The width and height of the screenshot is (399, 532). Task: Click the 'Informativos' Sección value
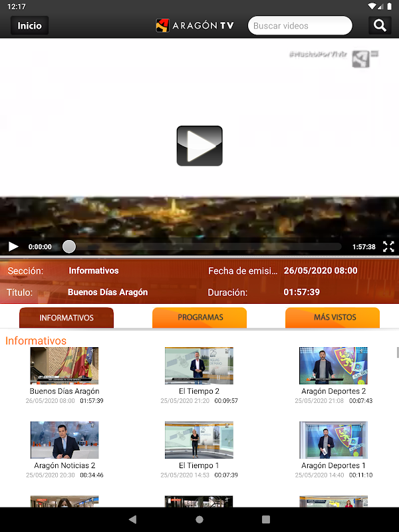(x=94, y=271)
